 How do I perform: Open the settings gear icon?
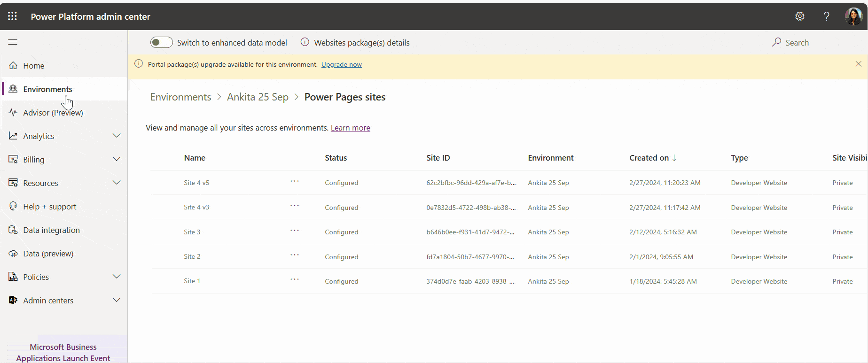(800, 16)
